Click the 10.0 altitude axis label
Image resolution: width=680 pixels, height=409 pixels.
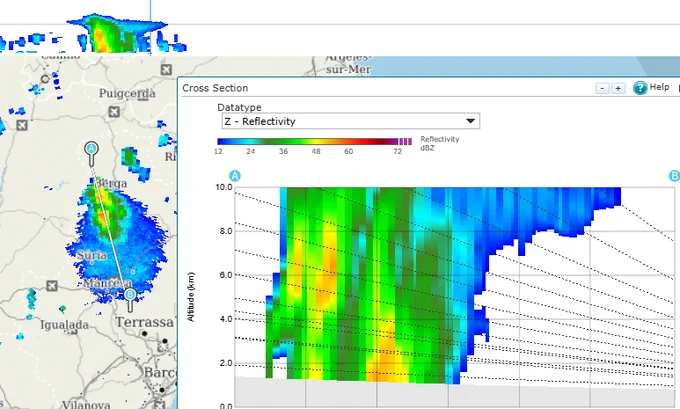tap(224, 187)
